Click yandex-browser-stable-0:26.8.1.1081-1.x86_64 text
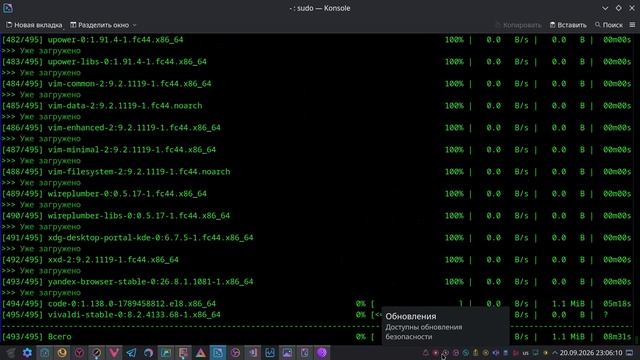The width and height of the screenshot is (640, 360). pos(151,282)
